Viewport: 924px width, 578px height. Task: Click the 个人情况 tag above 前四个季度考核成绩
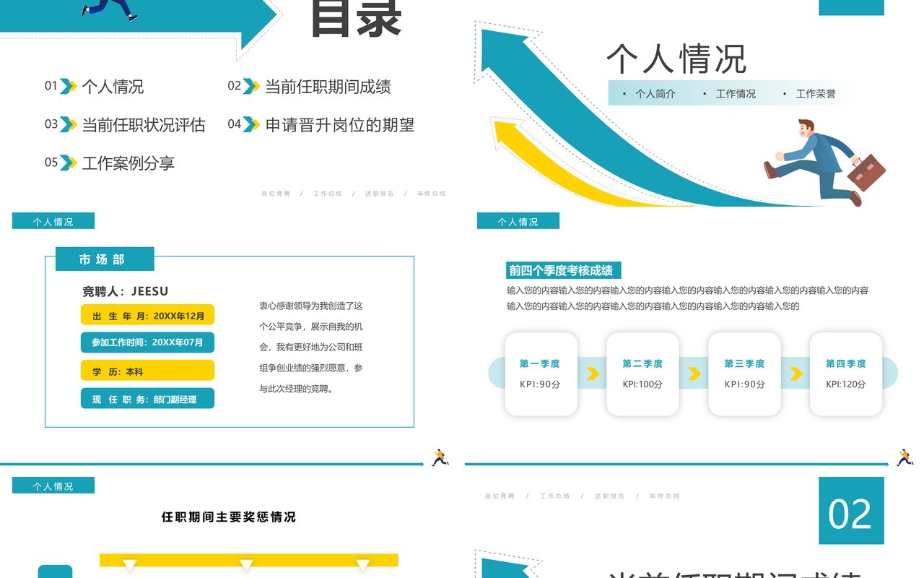click(518, 221)
